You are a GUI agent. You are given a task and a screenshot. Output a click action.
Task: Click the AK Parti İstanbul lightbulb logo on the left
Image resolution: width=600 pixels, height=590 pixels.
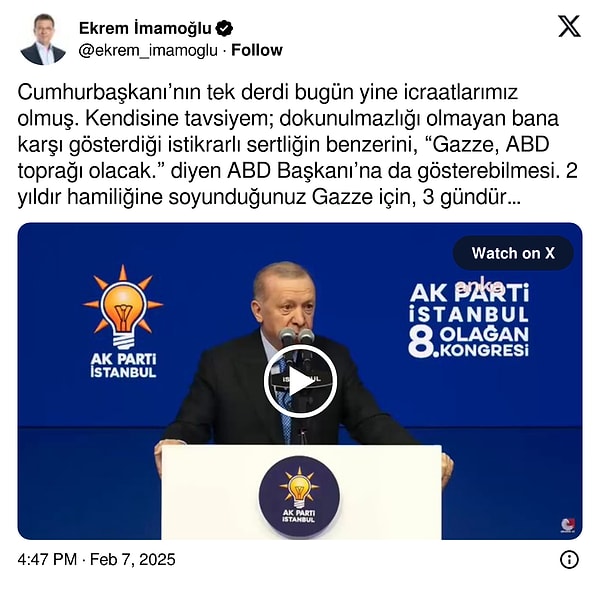123,321
